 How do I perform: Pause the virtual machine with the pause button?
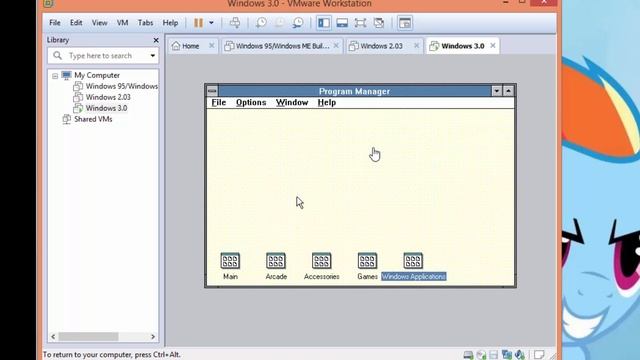tap(198, 23)
